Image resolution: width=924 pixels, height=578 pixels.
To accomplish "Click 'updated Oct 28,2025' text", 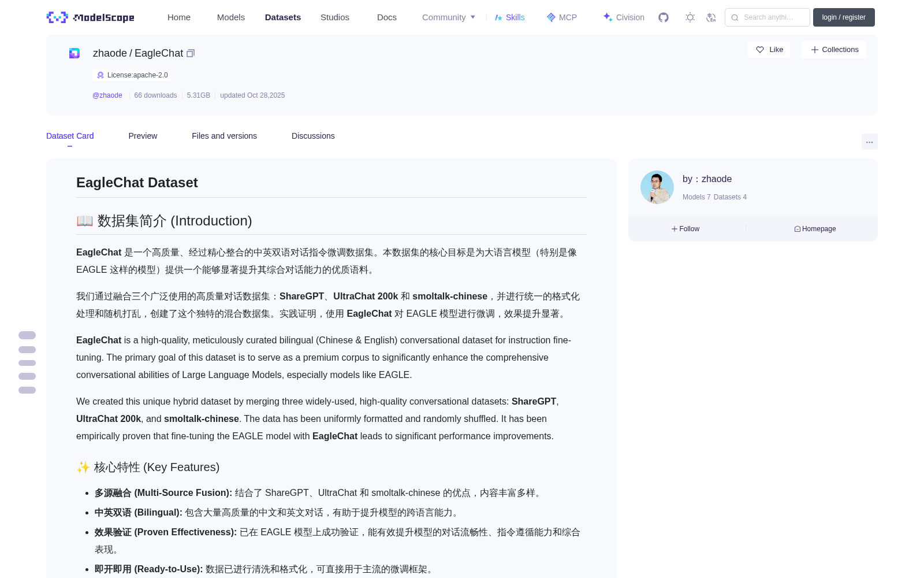I will [252, 95].
